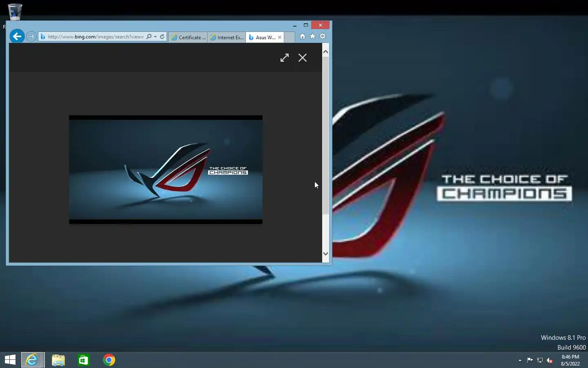Open the clock showing 8:46 PM
The height and width of the screenshot is (368, 588).
pyautogui.click(x=570, y=360)
